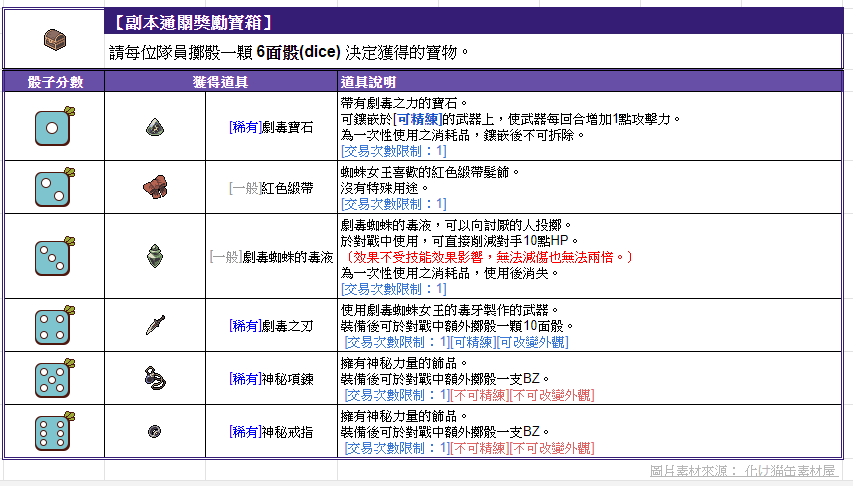This screenshot has height=486, width=853.
Task: Select the dice face showing two pips
Action: click(x=54, y=187)
